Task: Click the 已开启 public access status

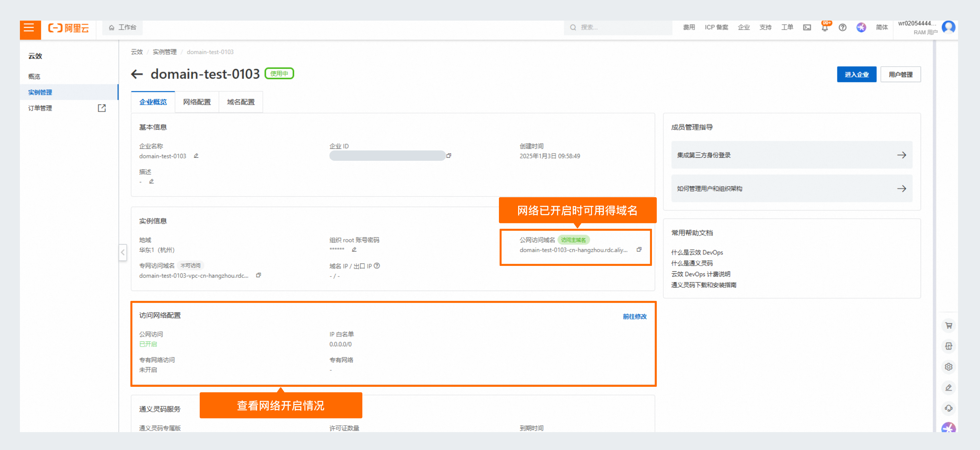Action: 148,344
